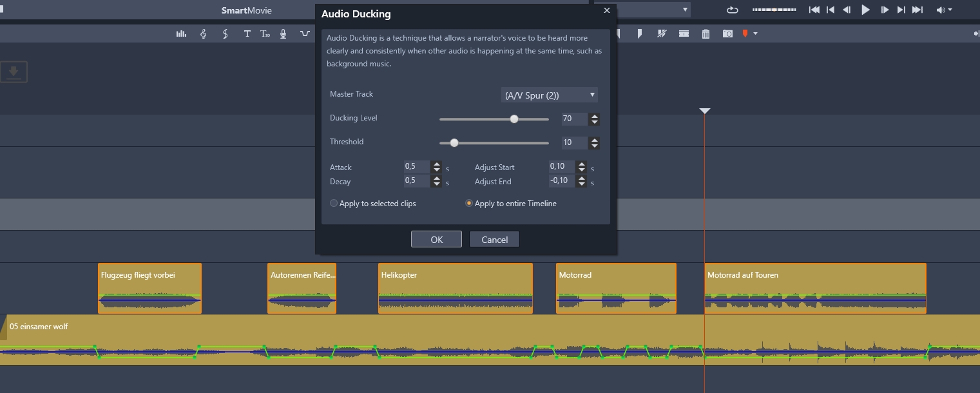Increase Threshold with up arrow
Image resolution: width=980 pixels, height=393 pixels.
595,140
